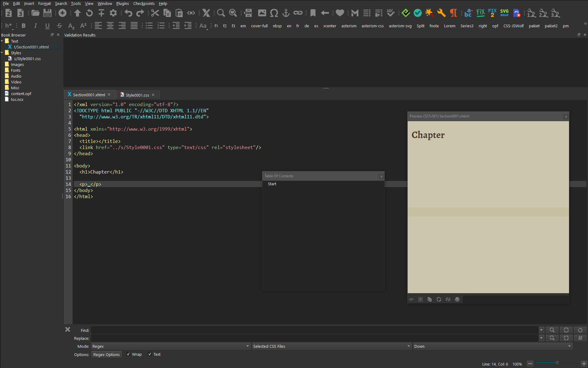
Task: Click the orange pilcrow plugin icon
Action: click(453, 13)
